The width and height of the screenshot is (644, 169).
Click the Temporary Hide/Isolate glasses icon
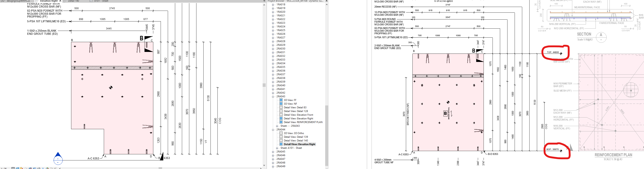coord(39,169)
